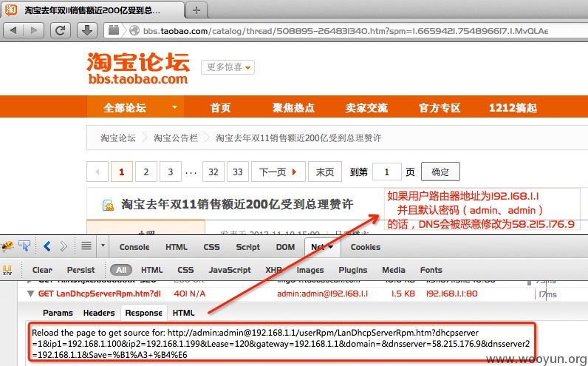Open the request Headers tab
The image size is (588, 366).
coord(99,313)
